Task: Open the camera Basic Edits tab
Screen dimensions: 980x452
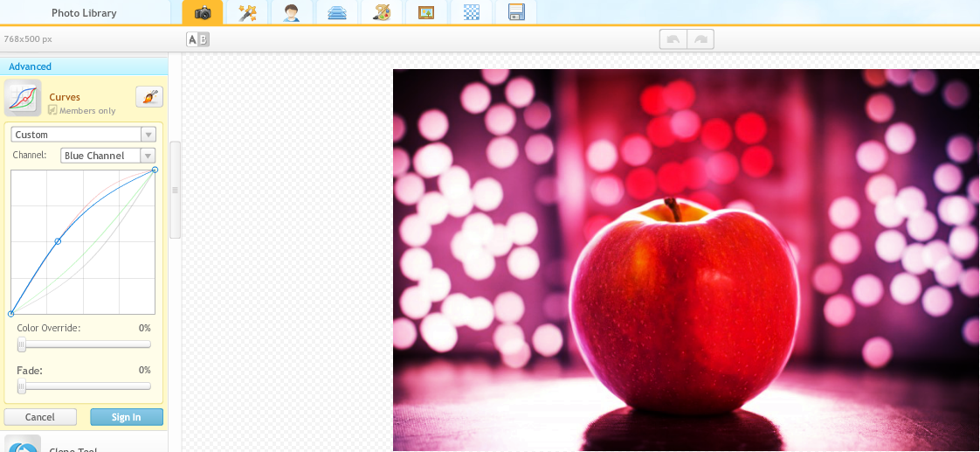Action: tap(203, 12)
